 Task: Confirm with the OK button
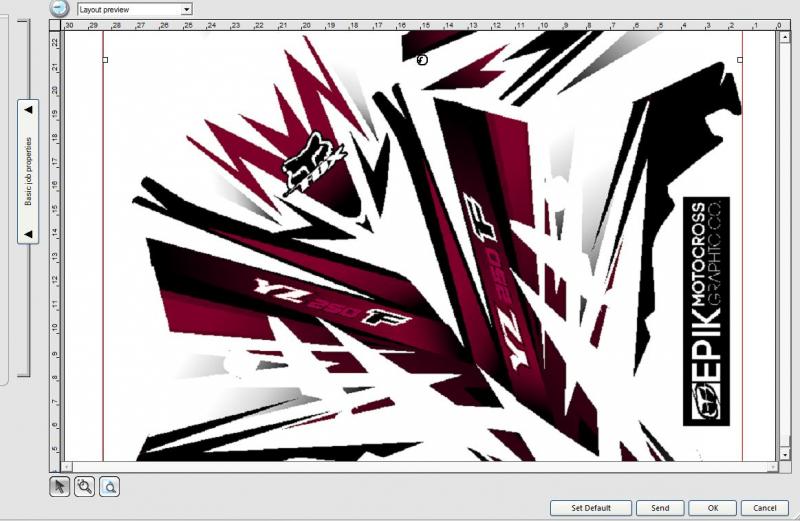713,508
